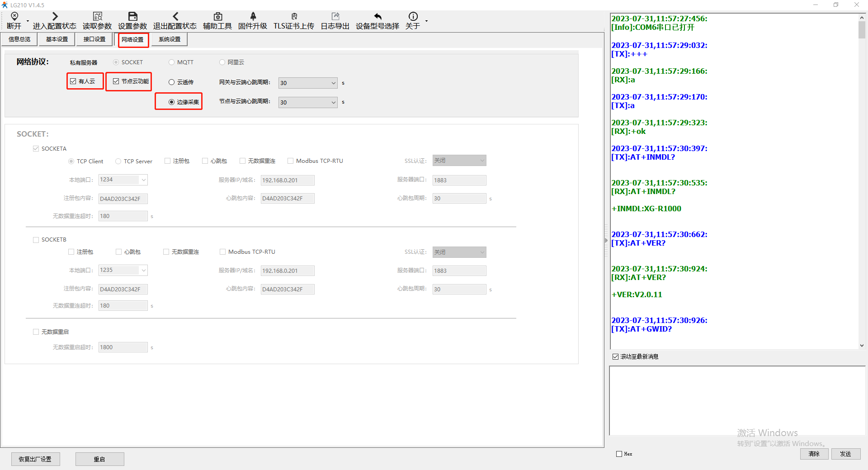The image size is (868, 470).
Task: Toggle the 节点云功能 checkbox
Action: [x=116, y=81]
